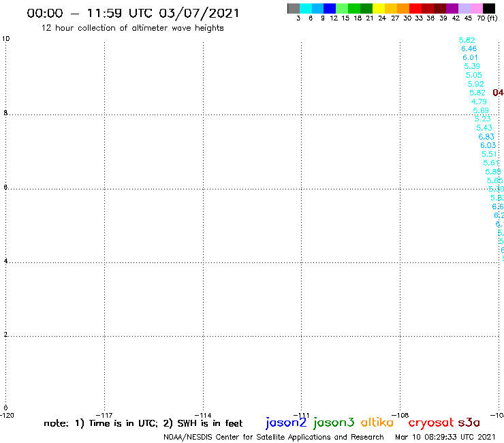Select the longitude label -111
504x443 pixels.
[x=301, y=415]
